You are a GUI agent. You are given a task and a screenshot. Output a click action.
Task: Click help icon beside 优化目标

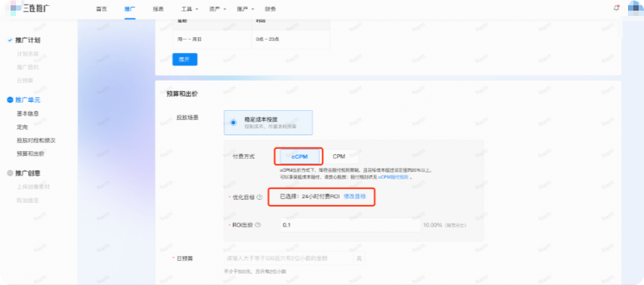(x=259, y=197)
